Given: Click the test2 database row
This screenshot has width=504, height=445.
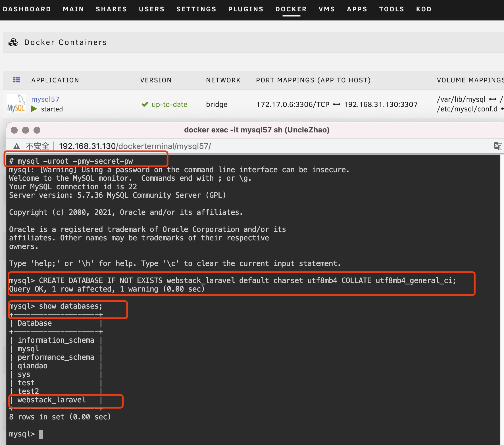Looking at the screenshot, I should pos(28,391).
